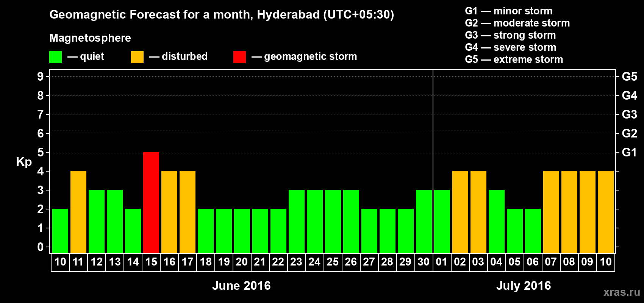
Task: Click the Kp value 5 on left axis
Action: tap(40, 152)
